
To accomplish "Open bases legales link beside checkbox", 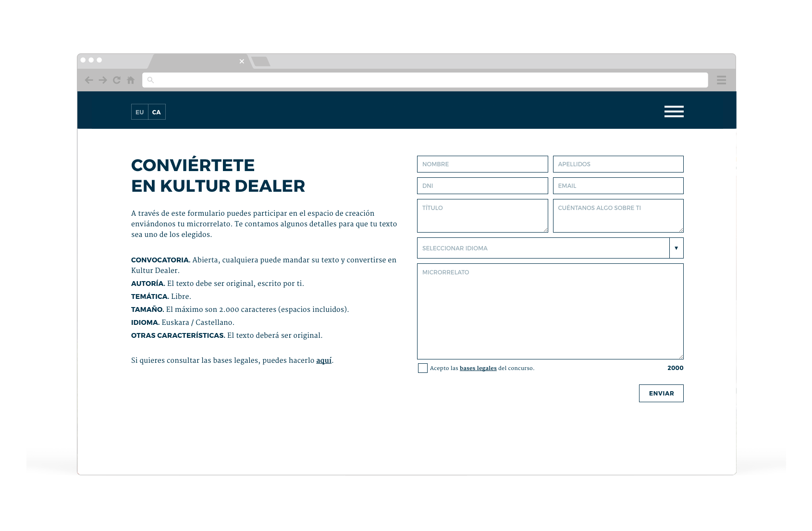I will pyautogui.click(x=478, y=369).
